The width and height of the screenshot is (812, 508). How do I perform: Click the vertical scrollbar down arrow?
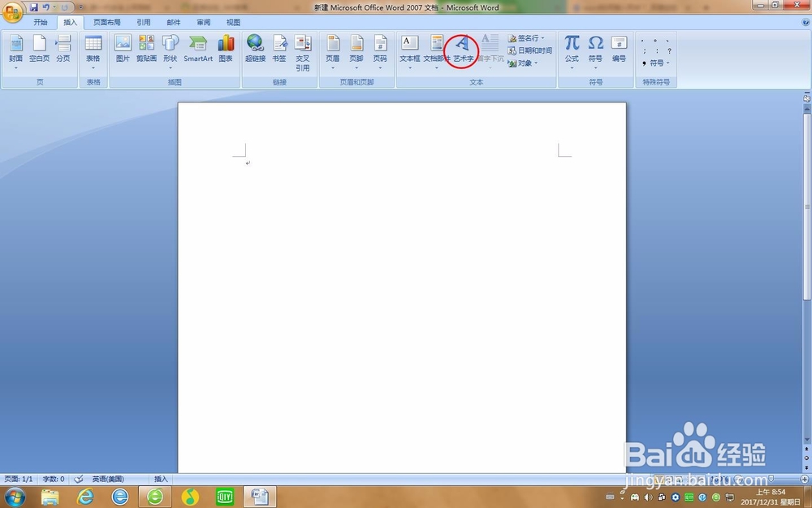(807, 441)
